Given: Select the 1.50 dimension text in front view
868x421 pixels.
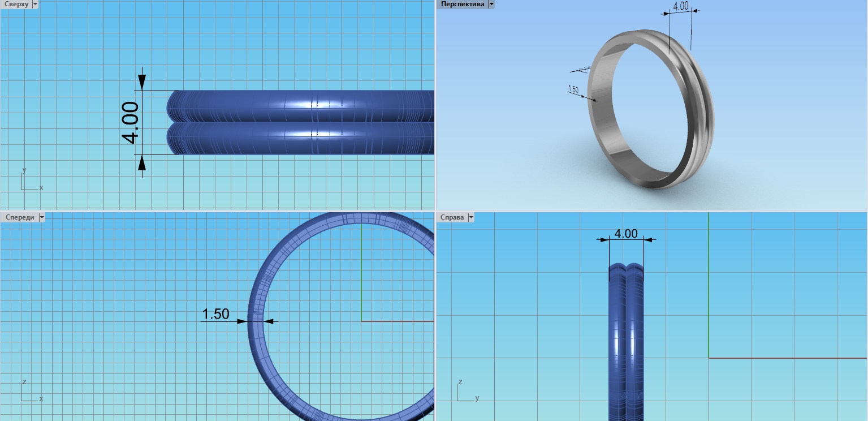Looking at the screenshot, I should [215, 314].
